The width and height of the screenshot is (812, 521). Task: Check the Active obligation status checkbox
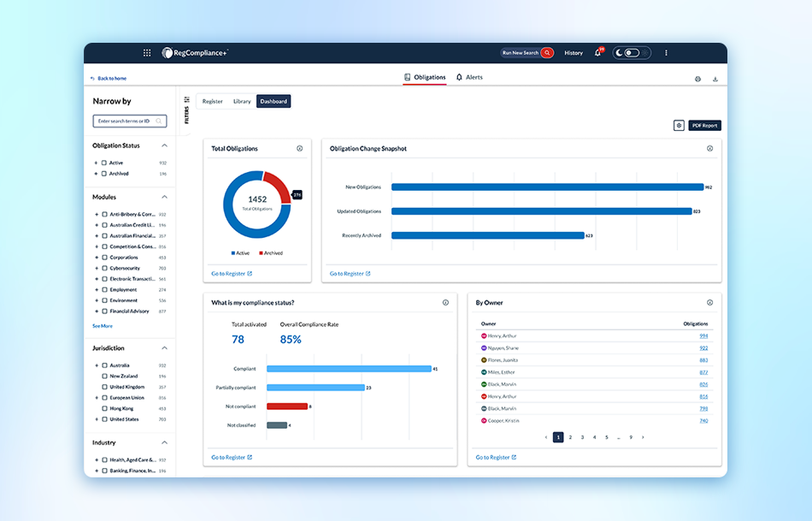103,163
